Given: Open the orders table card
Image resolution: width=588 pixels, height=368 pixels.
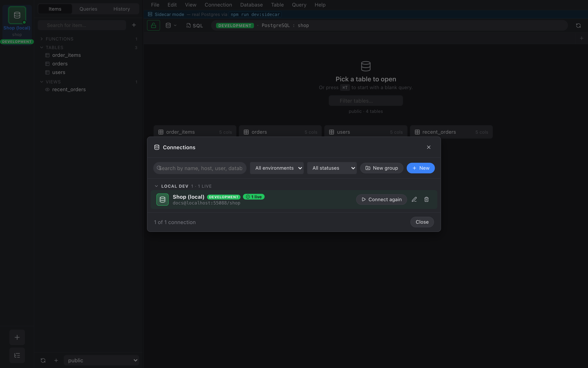Looking at the screenshot, I should click(280, 132).
